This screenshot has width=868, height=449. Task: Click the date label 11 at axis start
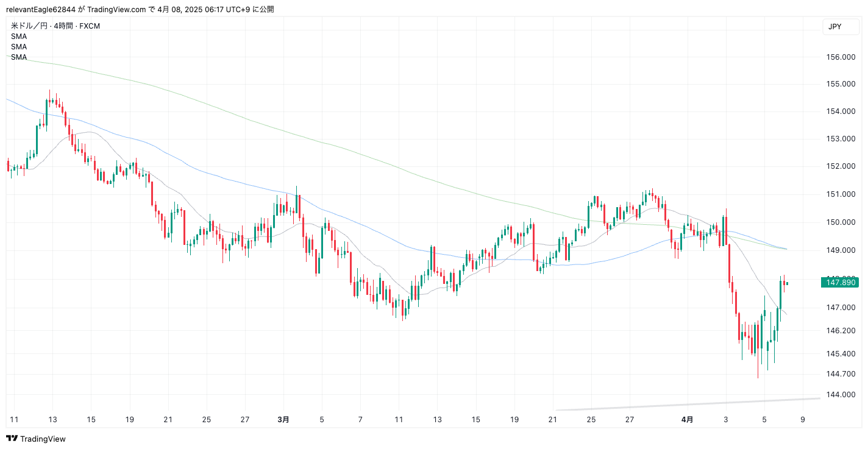tap(14, 420)
